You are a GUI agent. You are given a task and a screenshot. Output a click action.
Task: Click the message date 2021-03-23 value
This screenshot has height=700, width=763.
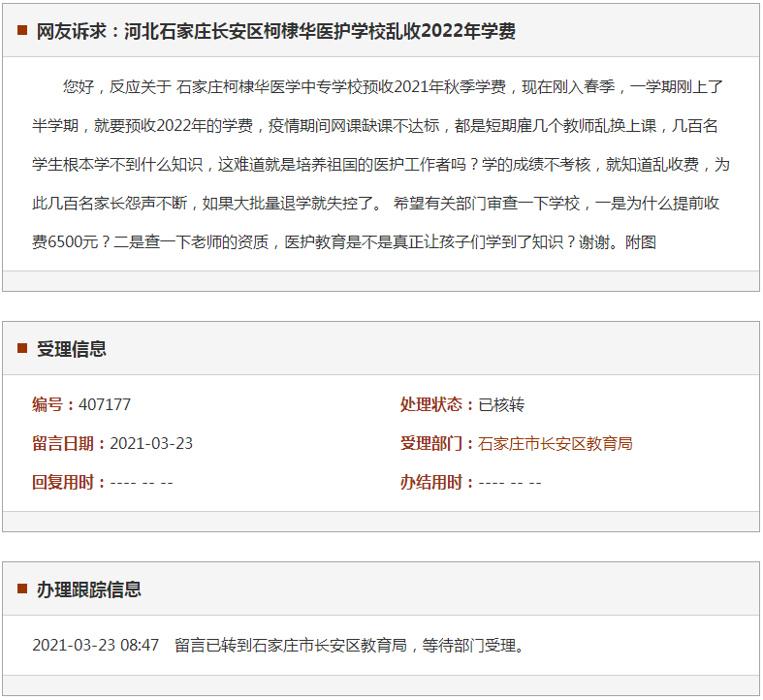tap(151, 444)
